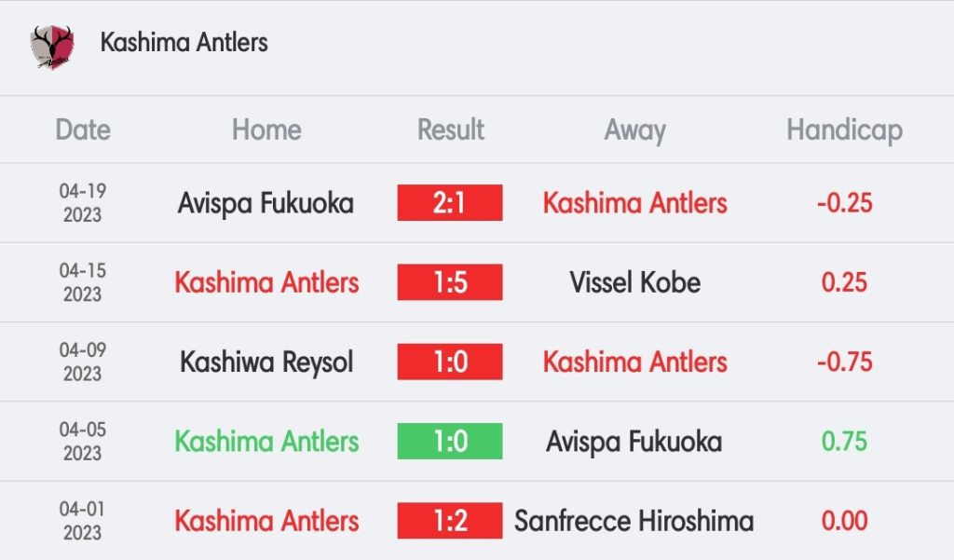Click the Kashima Antlers team logo
Image resolution: width=954 pixels, height=560 pixels.
(x=51, y=46)
